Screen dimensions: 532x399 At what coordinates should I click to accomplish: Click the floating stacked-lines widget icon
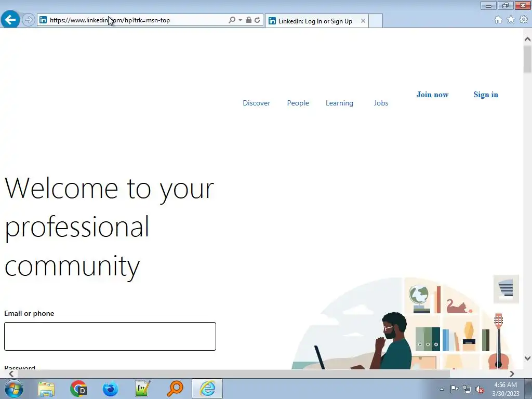pyautogui.click(x=506, y=289)
